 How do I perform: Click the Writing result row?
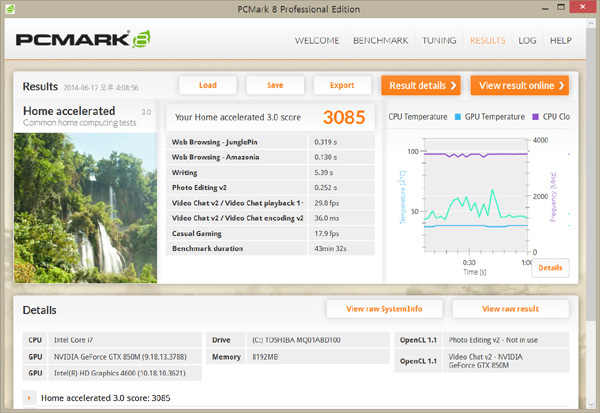pyautogui.click(x=271, y=173)
